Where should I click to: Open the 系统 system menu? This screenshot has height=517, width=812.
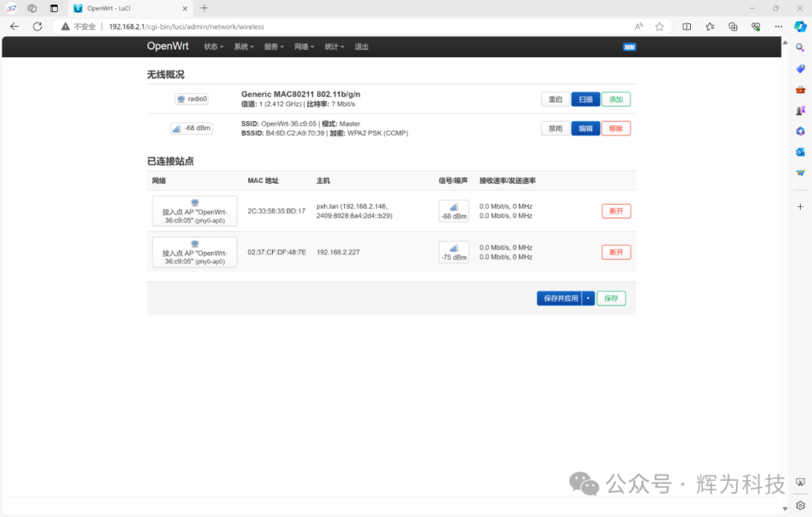point(243,46)
